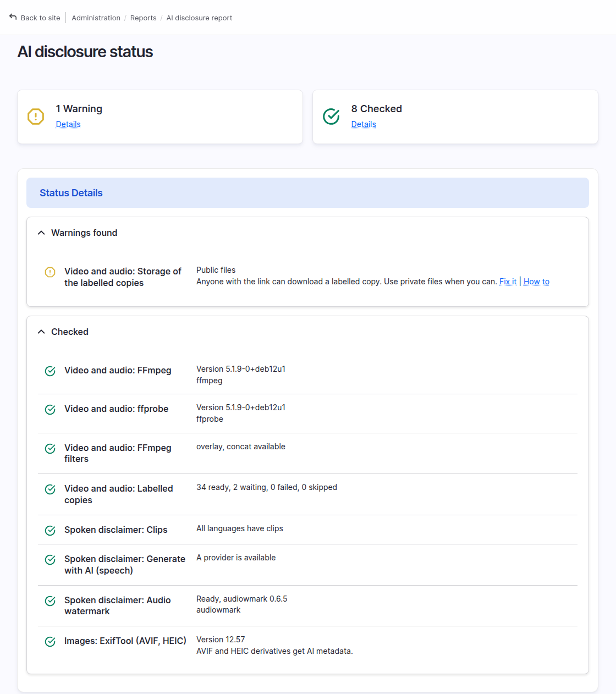Click the Warnings found heading
Viewport: 616px width, 694px height.
[84, 233]
